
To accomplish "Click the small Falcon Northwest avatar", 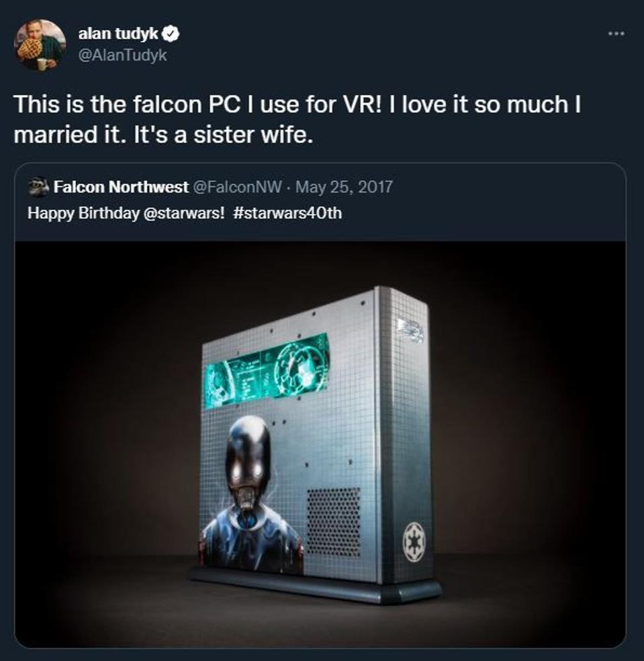I will click(x=40, y=187).
